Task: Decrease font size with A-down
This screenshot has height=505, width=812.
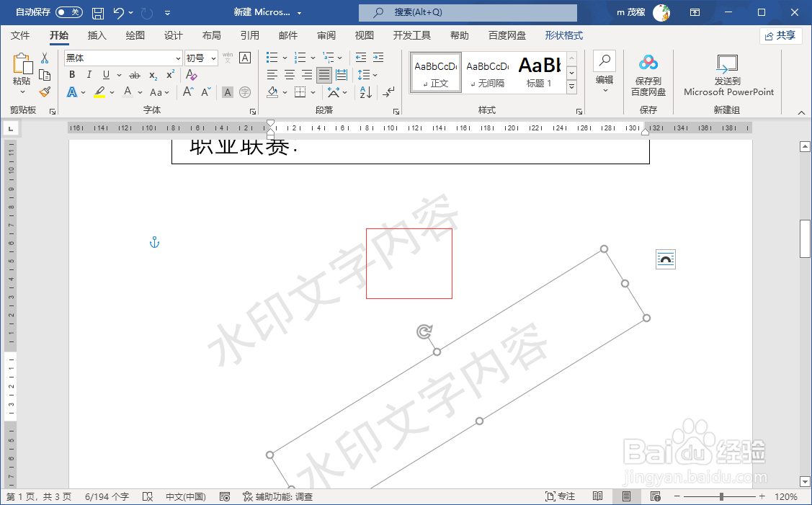Action: click(205, 92)
